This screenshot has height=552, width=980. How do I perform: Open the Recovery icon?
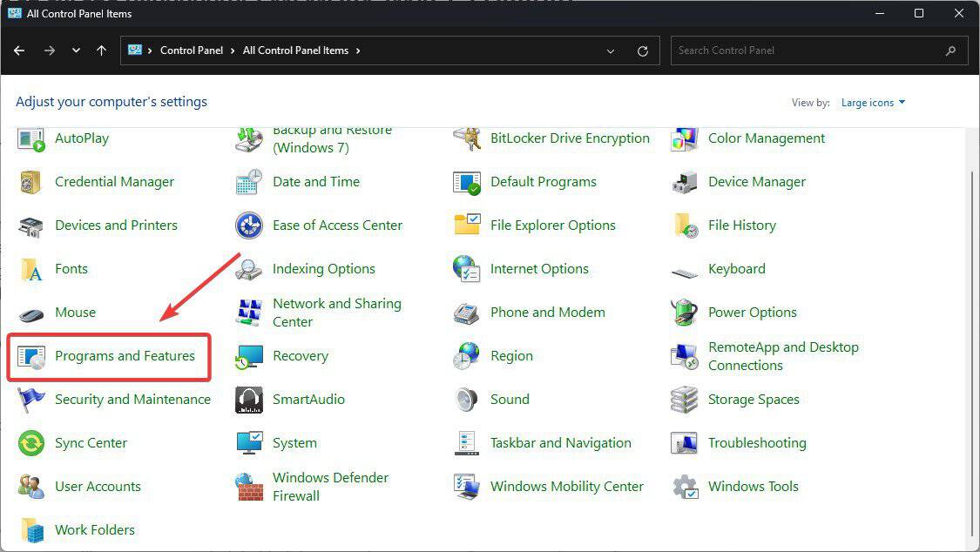pos(249,357)
